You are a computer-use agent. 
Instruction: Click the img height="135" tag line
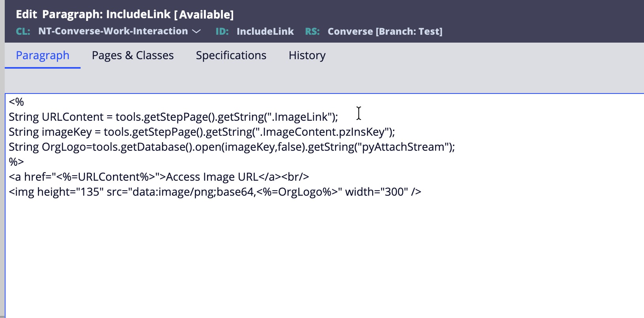coord(215,192)
